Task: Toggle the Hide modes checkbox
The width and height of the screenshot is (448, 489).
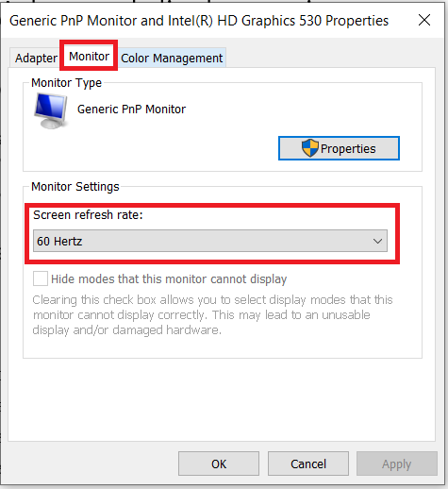Action: click(x=41, y=278)
